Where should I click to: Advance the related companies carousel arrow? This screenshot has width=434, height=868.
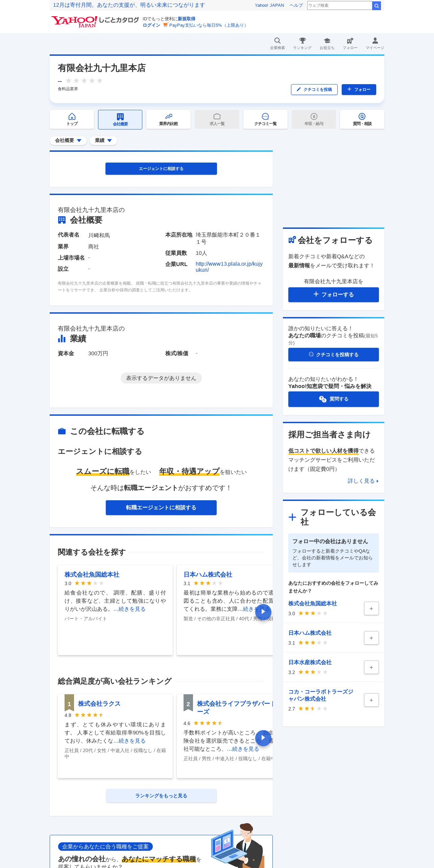tap(263, 611)
